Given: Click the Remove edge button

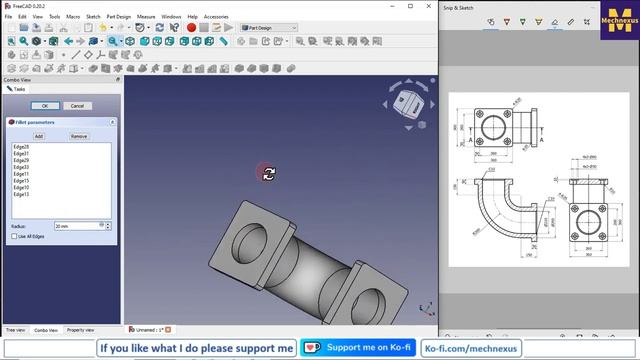Looking at the screenshot, I should (x=79, y=136).
